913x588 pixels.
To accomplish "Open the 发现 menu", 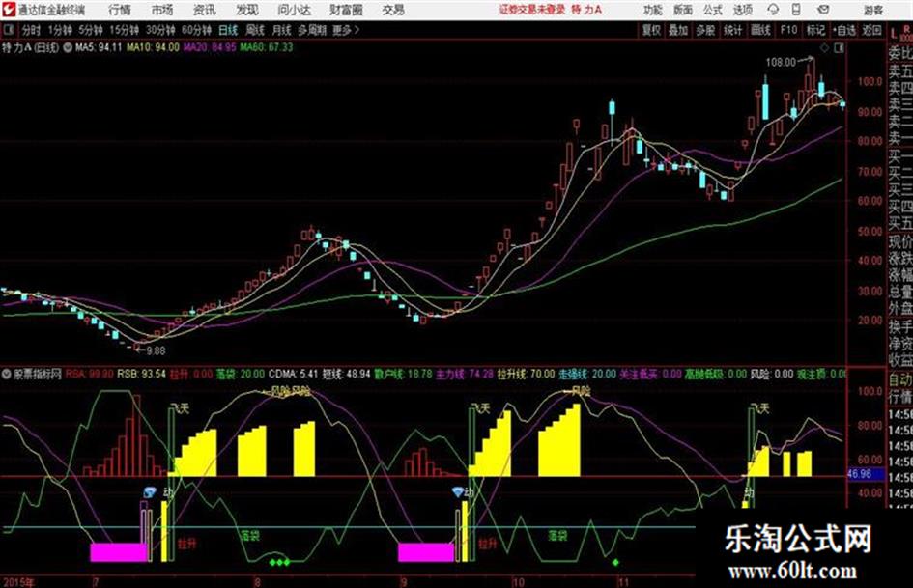I will click(x=247, y=10).
